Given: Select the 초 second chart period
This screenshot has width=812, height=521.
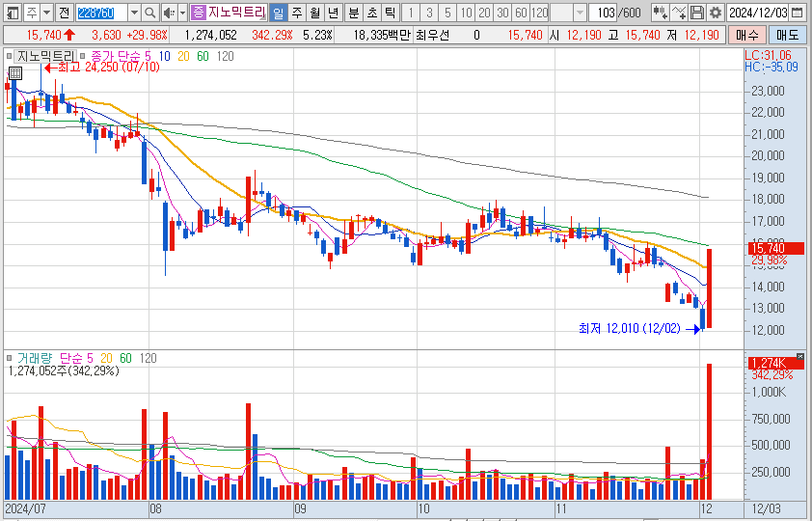Looking at the screenshot, I should coord(372,12).
